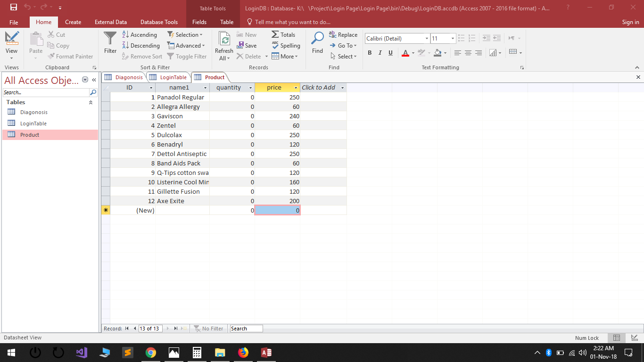Sort the column Ascending
Screen dimensions: 644x362
pos(140,35)
